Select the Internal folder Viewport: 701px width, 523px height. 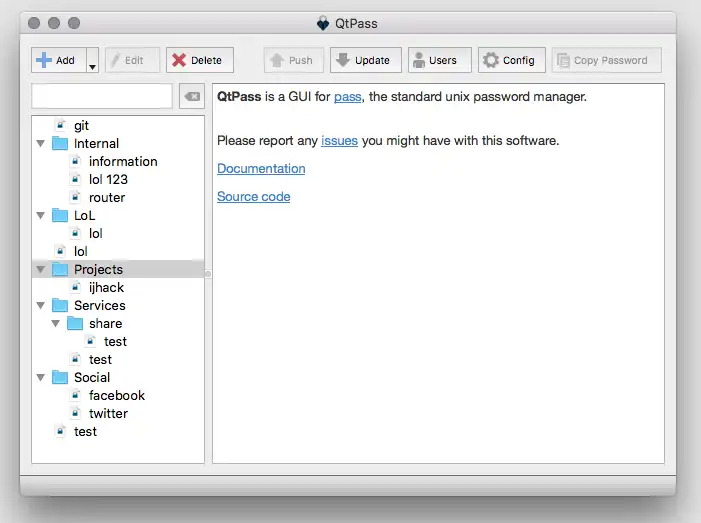click(x=118, y=143)
